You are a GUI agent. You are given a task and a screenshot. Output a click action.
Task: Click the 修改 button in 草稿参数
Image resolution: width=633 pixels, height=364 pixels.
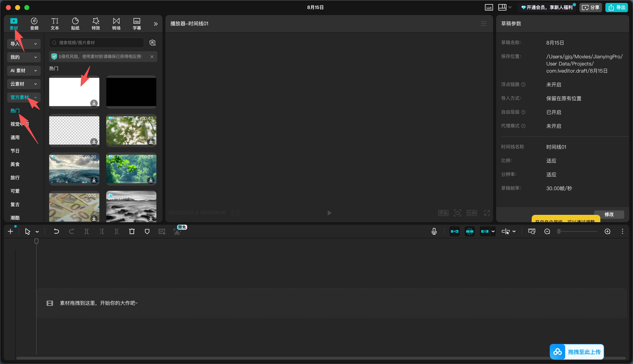coord(609,214)
